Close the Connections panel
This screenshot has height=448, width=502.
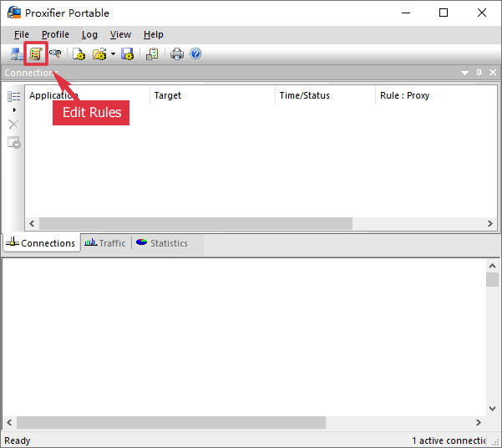(493, 73)
